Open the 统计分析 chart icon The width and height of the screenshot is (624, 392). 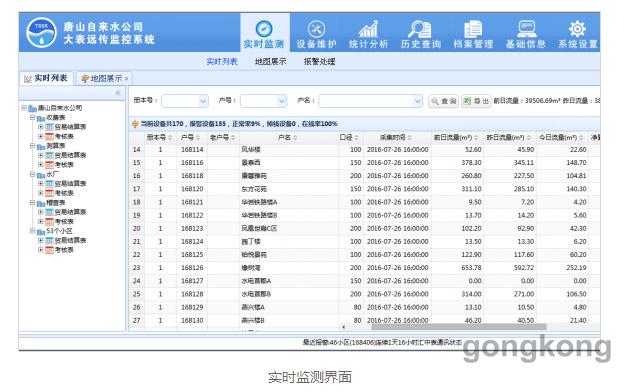369,29
